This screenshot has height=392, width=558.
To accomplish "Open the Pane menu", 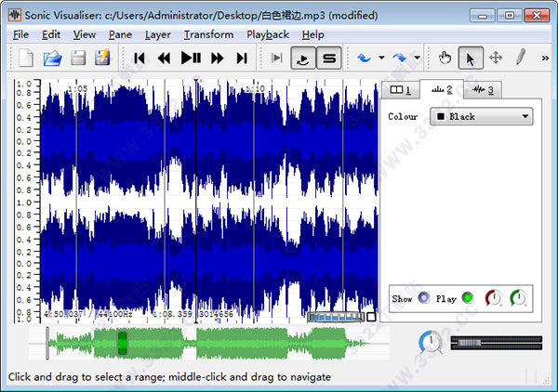I will [120, 34].
